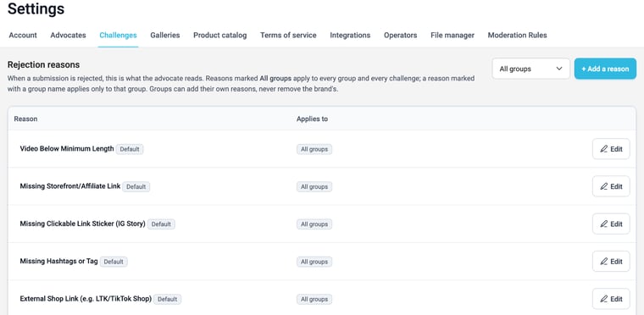The height and width of the screenshot is (315, 644).
Task: Click All groups tag in External Shop Link row
Action: click(x=314, y=300)
